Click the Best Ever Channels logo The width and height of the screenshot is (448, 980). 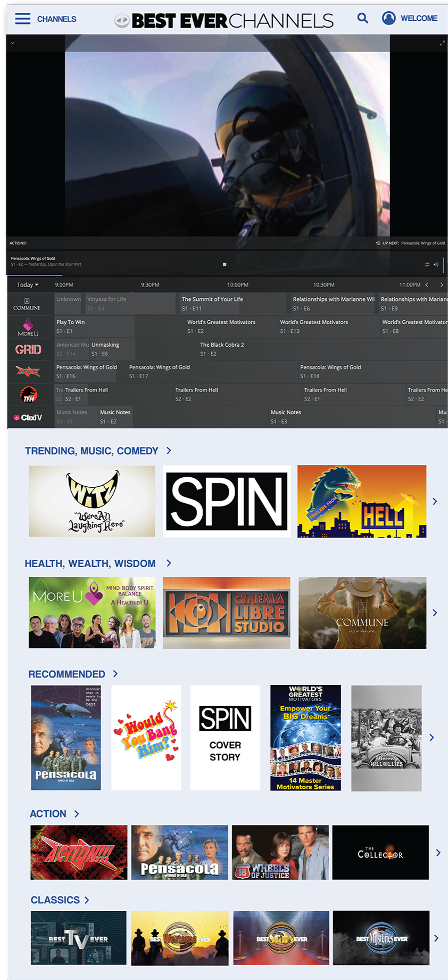[x=224, y=21]
